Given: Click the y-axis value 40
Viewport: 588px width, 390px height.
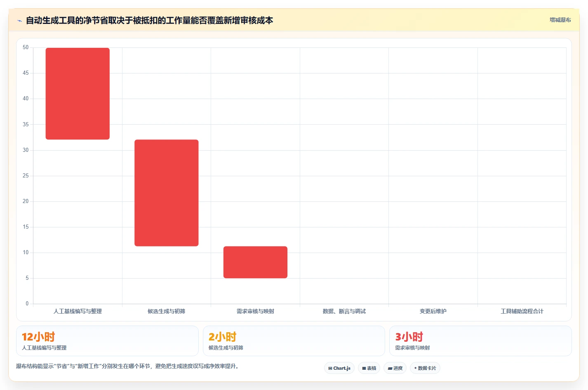Looking at the screenshot, I should [26, 99].
